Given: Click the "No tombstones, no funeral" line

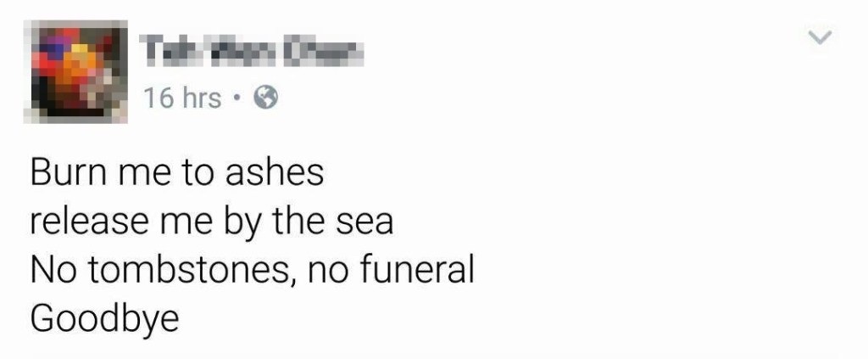Looking at the screenshot, I should 251,271.
